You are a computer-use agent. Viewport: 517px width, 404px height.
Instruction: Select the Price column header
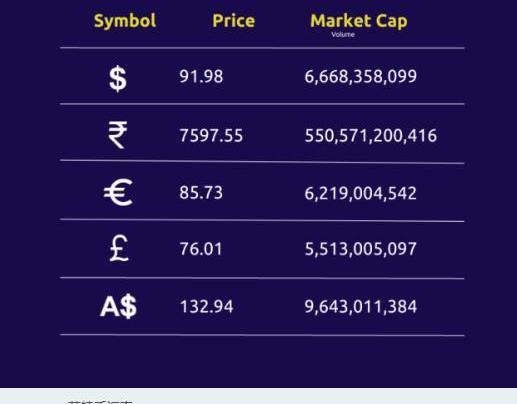coord(234,21)
